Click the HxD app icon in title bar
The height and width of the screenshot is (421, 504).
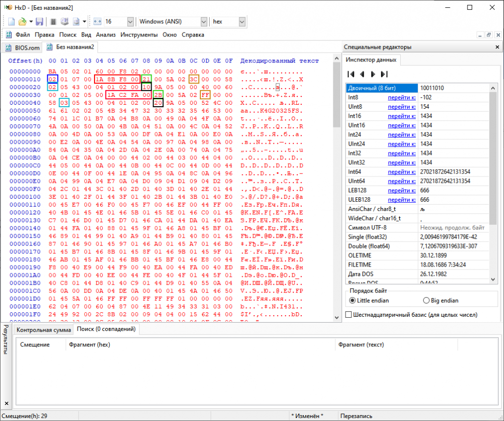pyautogui.click(x=8, y=7)
